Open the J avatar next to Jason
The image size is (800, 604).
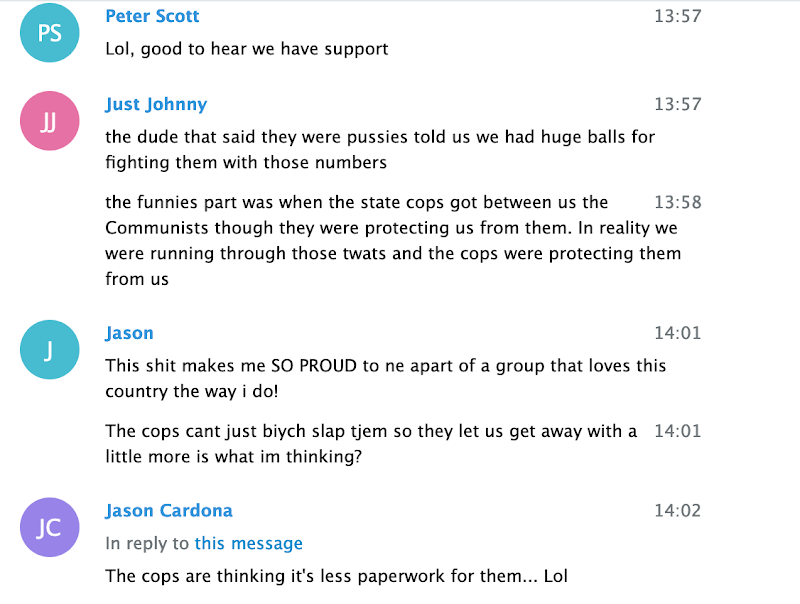click(x=50, y=350)
